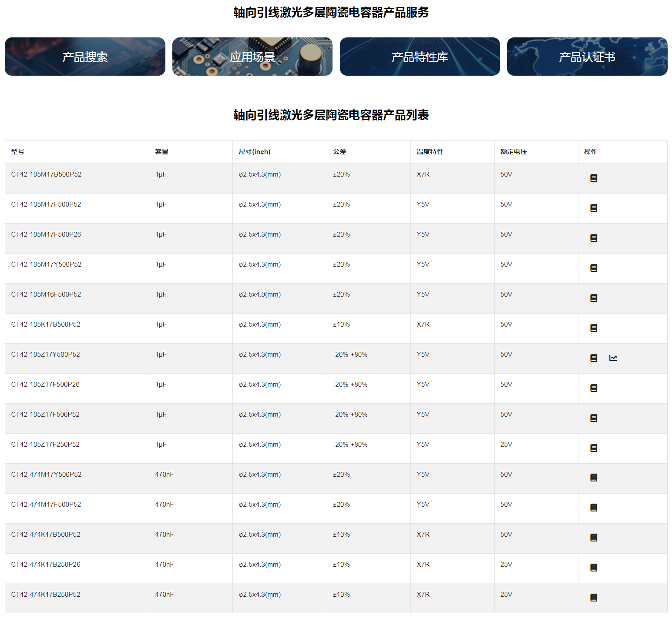Viewport: 672px width, 618px height.
Task: Click datasheet icon for CT42-474K17B250P26
Action: pos(594,568)
